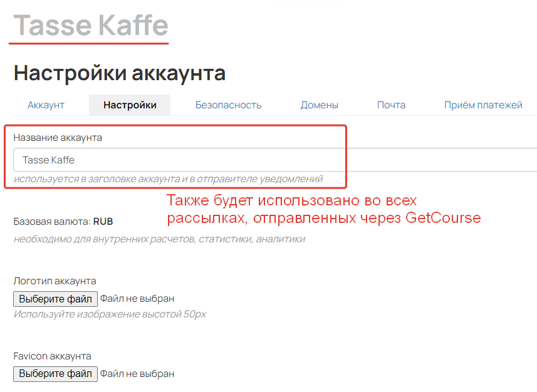Click the Базовая валюта: RUB text
This screenshot has width=537, height=392.
[x=63, y=222]
